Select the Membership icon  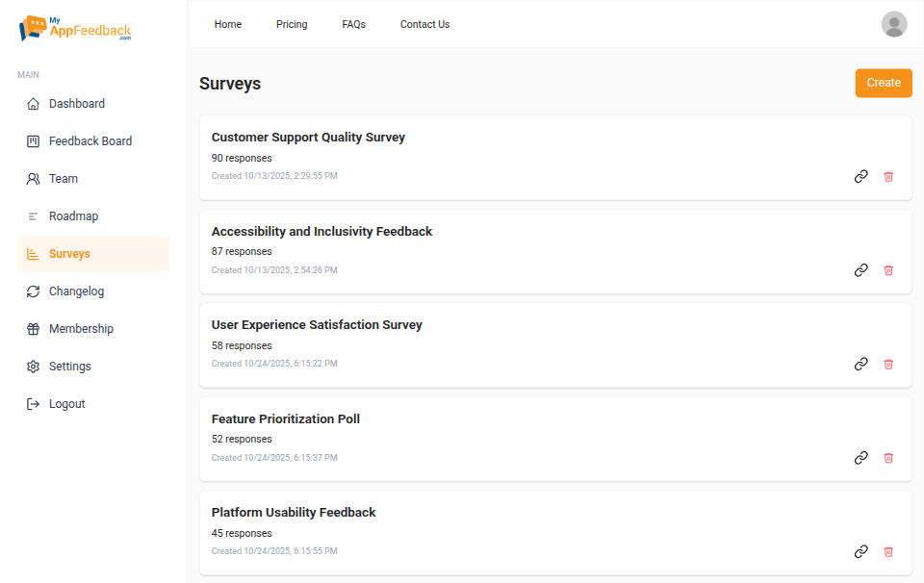34,328
